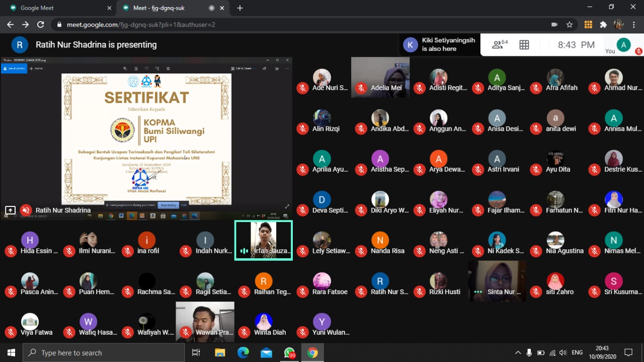Select Irfan Jauza's highlighted video tile

pos(264,240)
